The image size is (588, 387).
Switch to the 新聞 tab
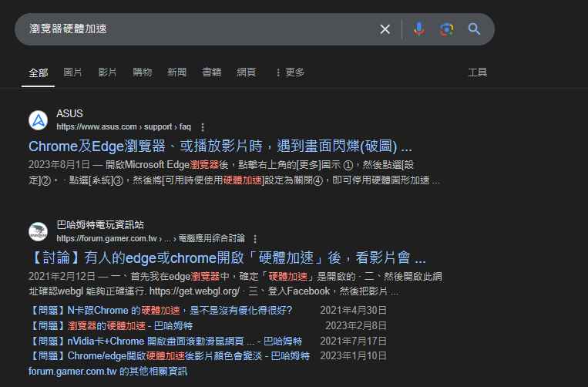click(176, 72)
